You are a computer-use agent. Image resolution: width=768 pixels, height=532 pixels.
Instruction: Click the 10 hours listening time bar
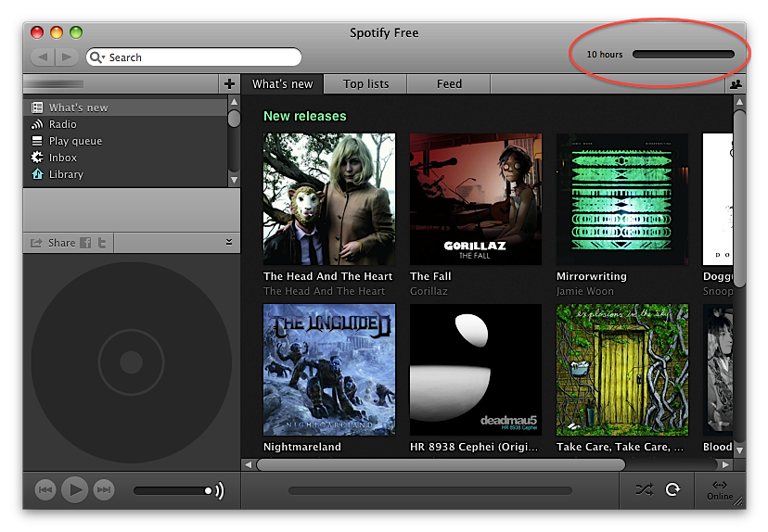[684, 55]
